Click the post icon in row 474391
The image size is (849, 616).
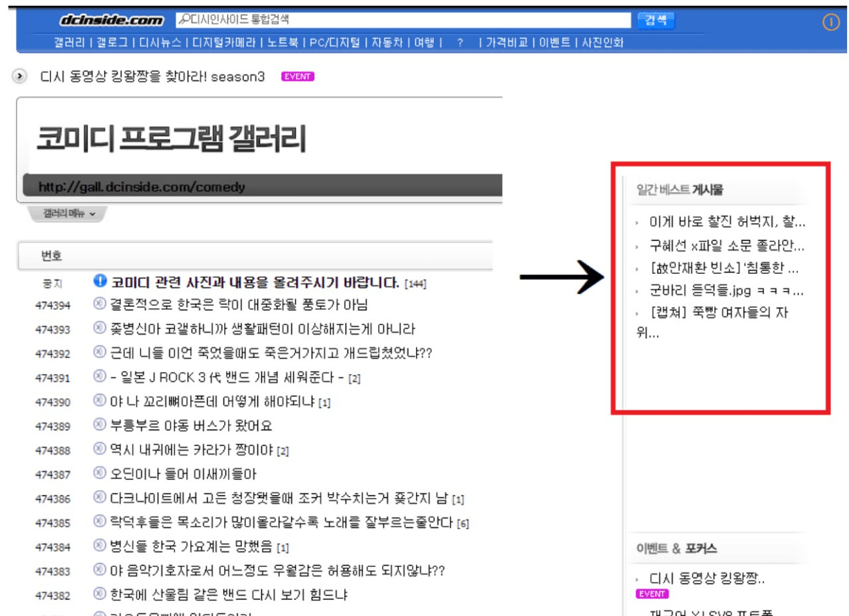click(100, 377)
